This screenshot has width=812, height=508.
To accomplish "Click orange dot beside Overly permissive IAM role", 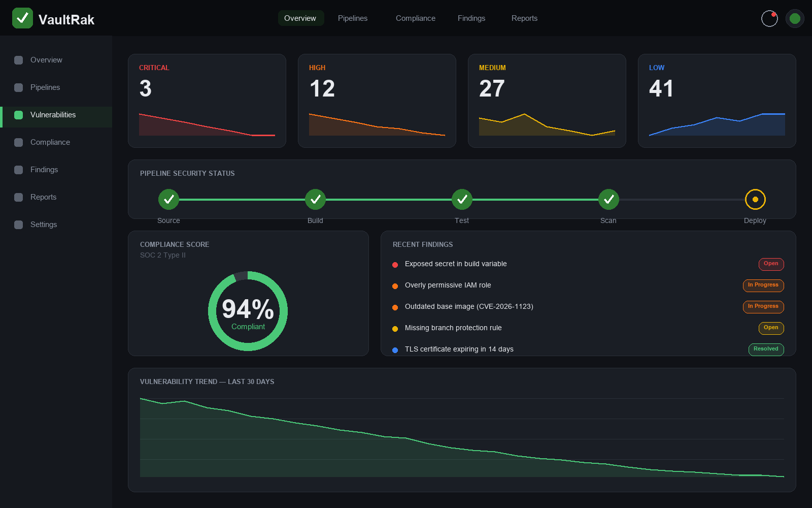I will tap(395, 286).
